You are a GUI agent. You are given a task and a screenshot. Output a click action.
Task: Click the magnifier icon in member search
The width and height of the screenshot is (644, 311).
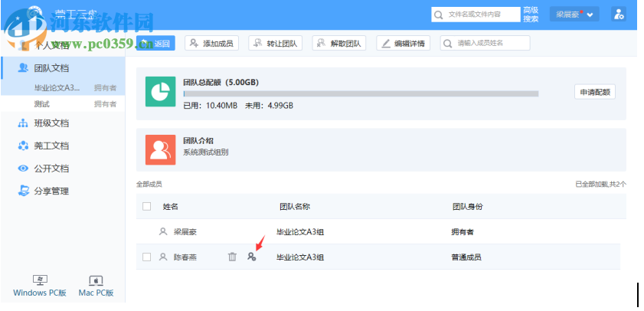pyautogui.click(x=448, y=44)
